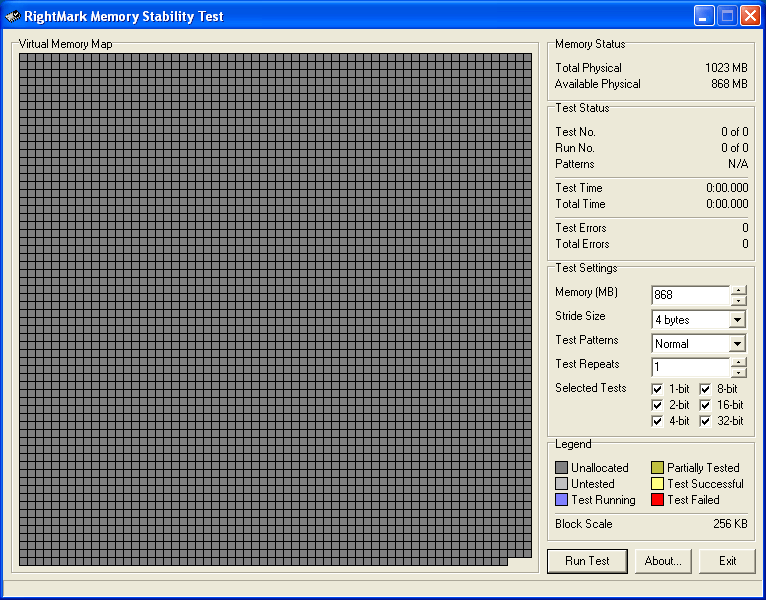
Task: Decrease Memory (MB) with down arrow
Action: tap(739, 300)
